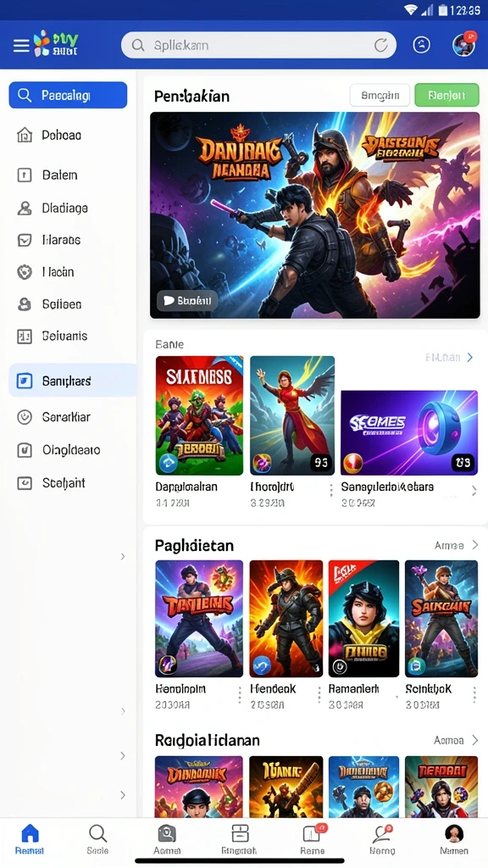Open the large featured game banner
Screen dimensions: 488x868
click(315, 215)
